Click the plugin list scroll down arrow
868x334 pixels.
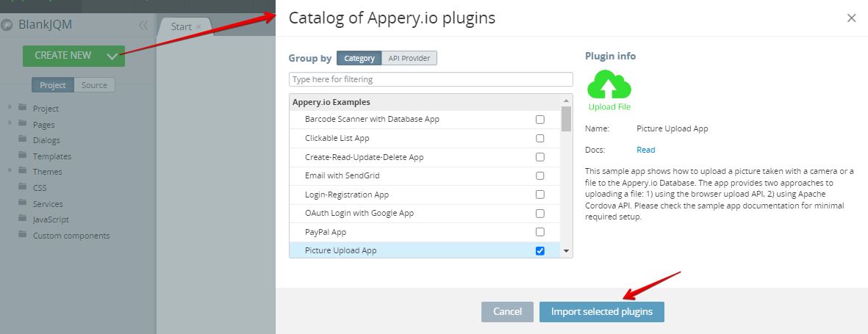(566, 251)
